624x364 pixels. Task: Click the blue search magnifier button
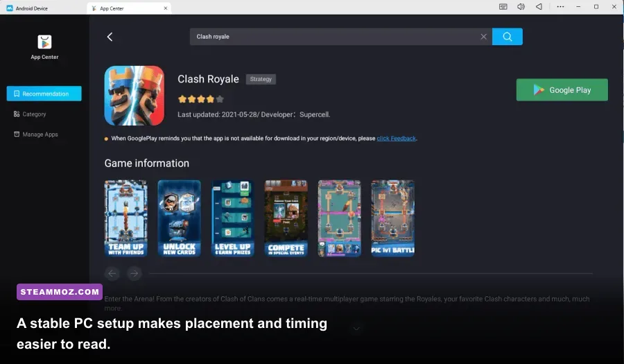click(507, 37)
